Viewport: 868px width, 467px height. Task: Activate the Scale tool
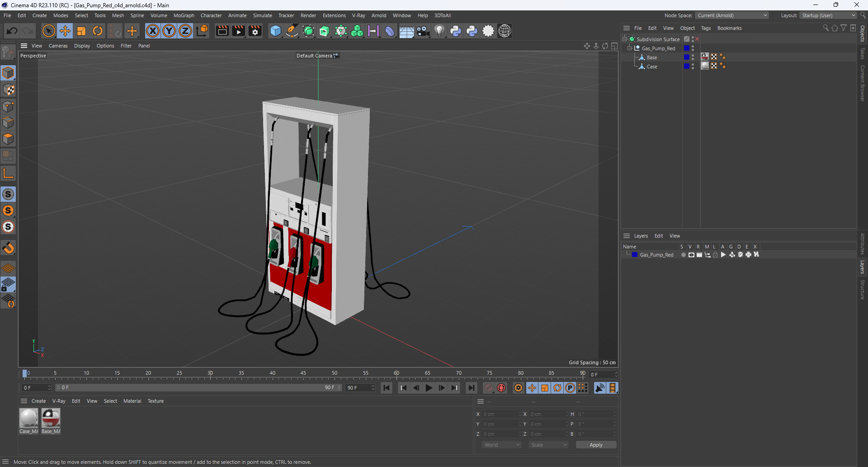81,31
